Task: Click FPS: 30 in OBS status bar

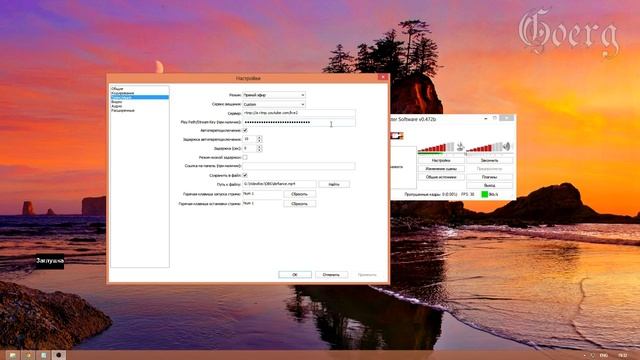Action: pyautogui.click(x=468, y=195)
